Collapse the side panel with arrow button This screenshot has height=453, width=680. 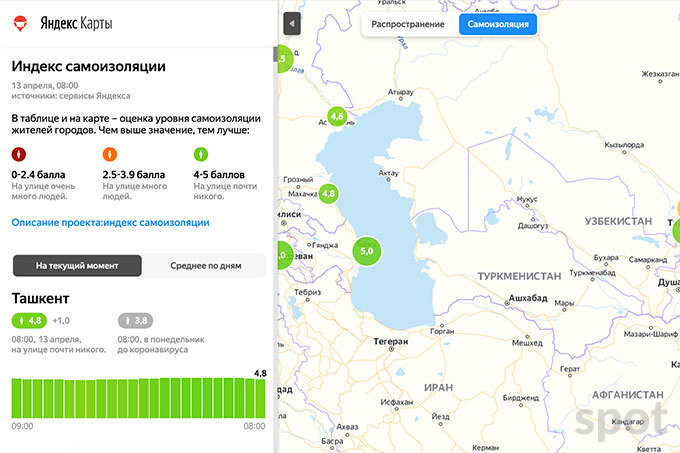click(x=292, y=23)
